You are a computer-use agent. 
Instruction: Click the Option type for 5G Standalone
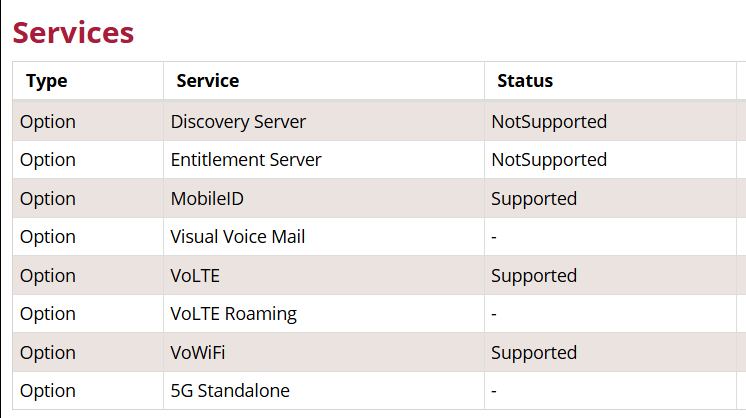pos(48,391)
